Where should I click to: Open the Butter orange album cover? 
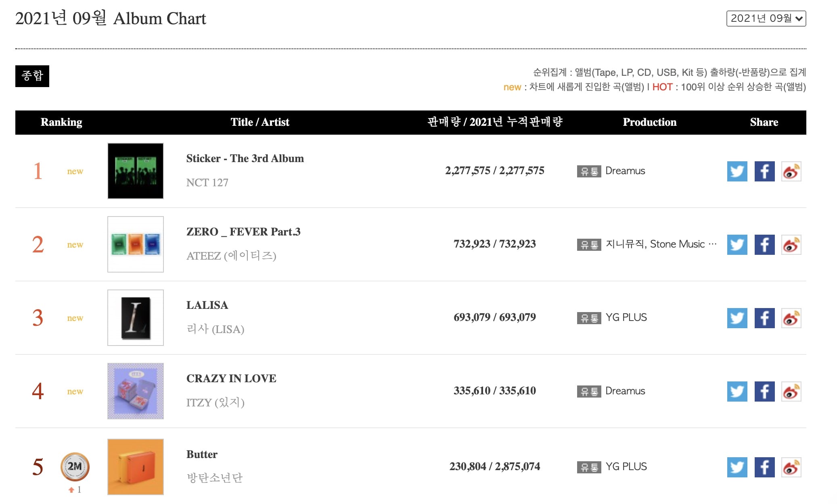[136, 467]
